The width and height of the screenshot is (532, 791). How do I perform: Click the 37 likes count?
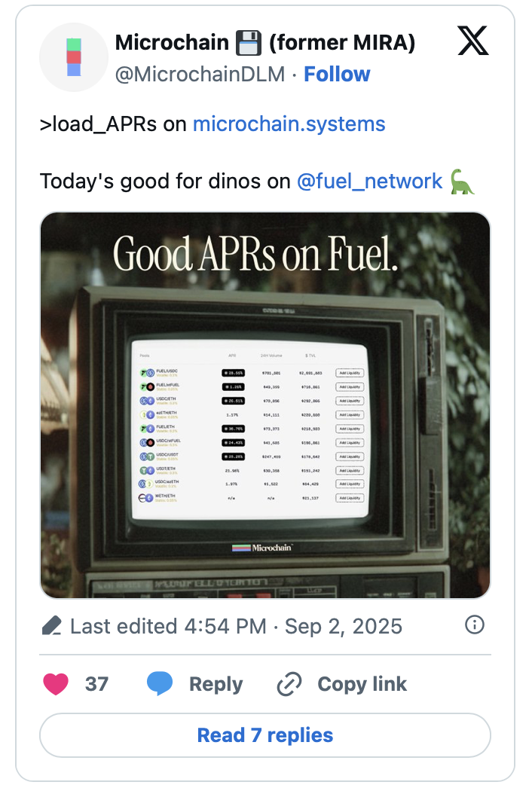[96, 684]
